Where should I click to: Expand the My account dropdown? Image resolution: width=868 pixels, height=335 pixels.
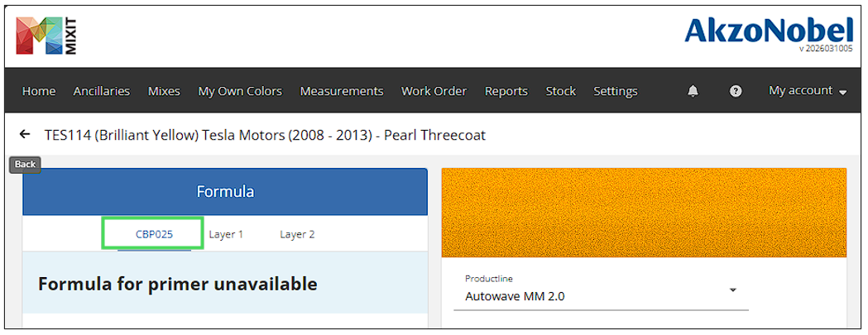pyautogui.click(x=808, y=91)
